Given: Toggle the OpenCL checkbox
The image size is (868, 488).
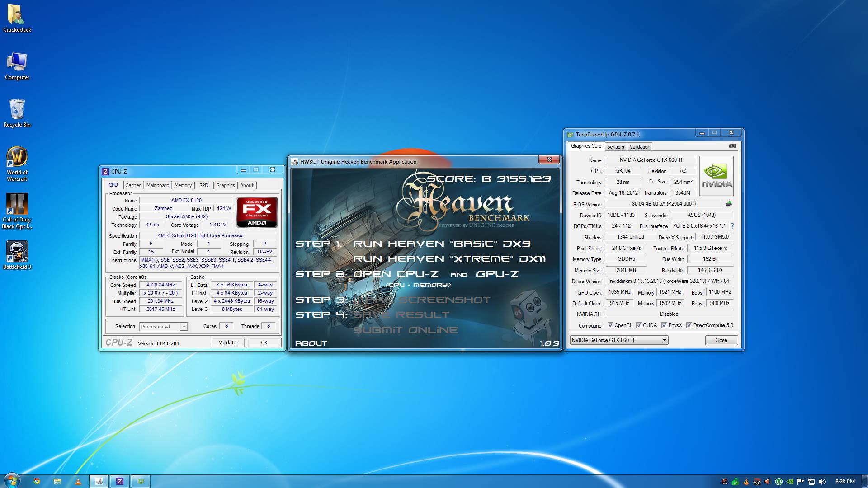Looking at the screenshot, I should tap(610, 325).
